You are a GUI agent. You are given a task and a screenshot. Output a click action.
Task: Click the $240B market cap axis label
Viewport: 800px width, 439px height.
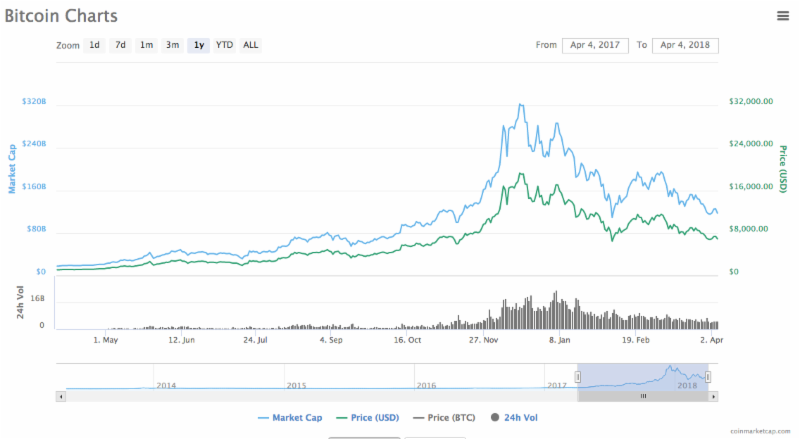[34, 143]
